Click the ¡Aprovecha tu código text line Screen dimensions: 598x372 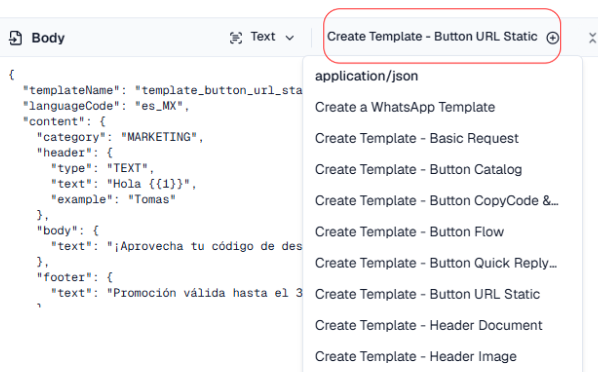point(177,246)
